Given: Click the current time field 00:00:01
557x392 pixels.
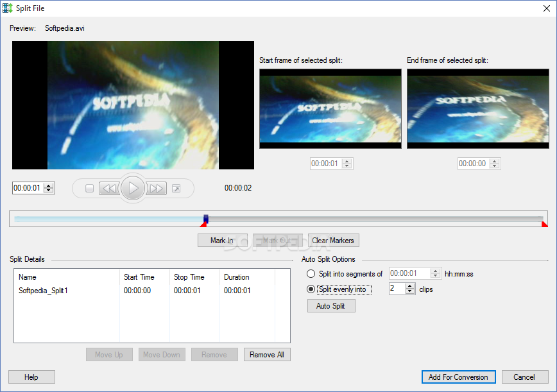Looking at the screenshot, I should click(x=28, y=188).
